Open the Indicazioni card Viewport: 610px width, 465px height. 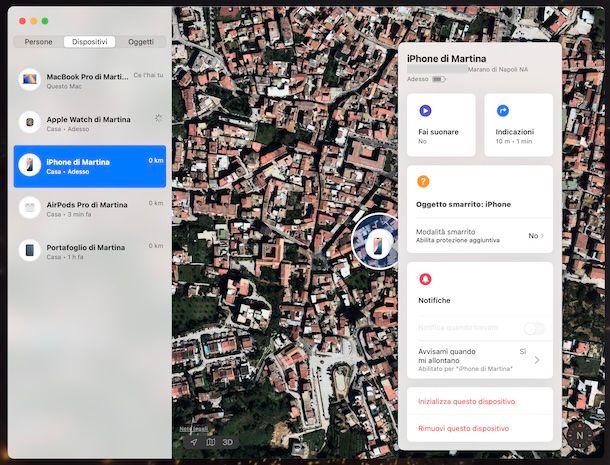(x=519, y=125)
